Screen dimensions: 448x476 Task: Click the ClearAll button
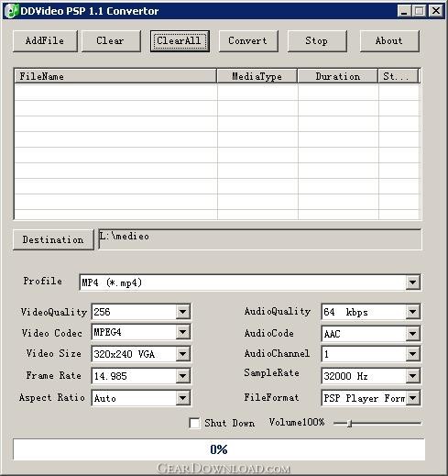pos(180,41)
